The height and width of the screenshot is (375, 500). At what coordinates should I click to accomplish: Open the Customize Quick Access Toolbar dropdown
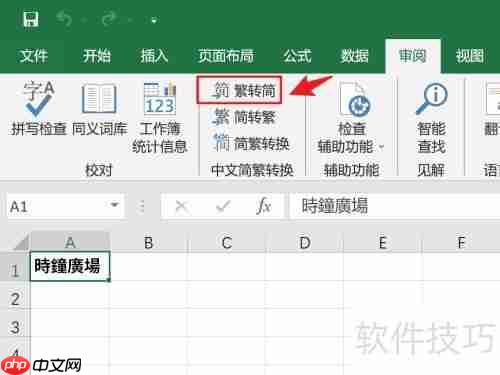(x=154, y=21)
